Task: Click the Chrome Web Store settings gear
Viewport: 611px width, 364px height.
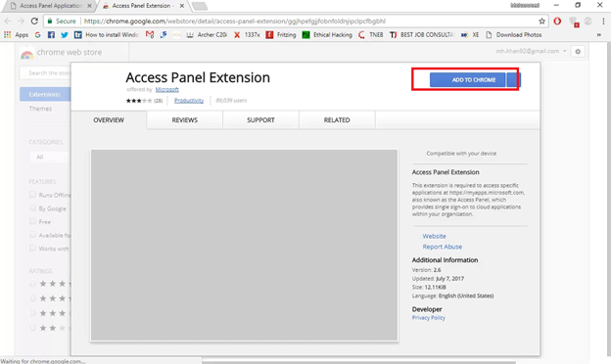Action: tap(578, 52)
